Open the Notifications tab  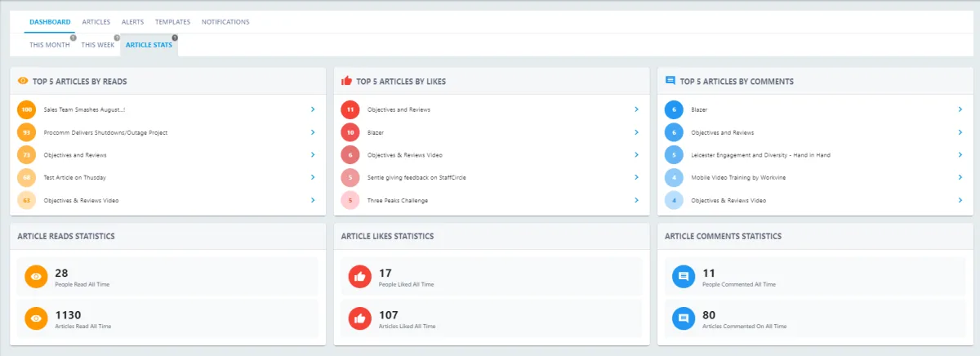pyautogui.click(x=225, y=22)
